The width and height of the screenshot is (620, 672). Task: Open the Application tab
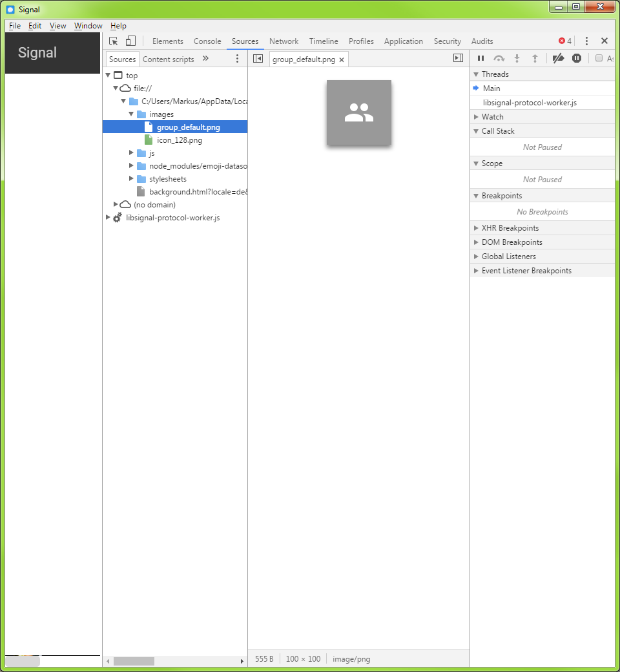point(403,41)
